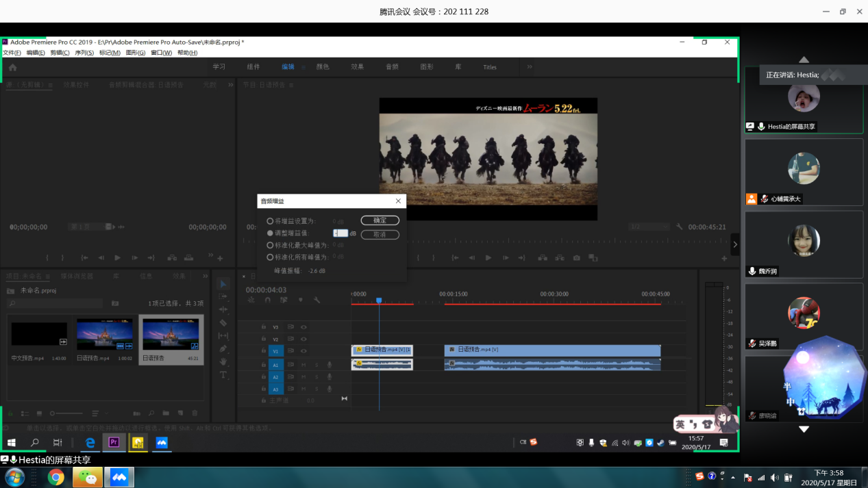Choose the Type tool
Screen dimensions: 868x488
(x=223, y=375)
